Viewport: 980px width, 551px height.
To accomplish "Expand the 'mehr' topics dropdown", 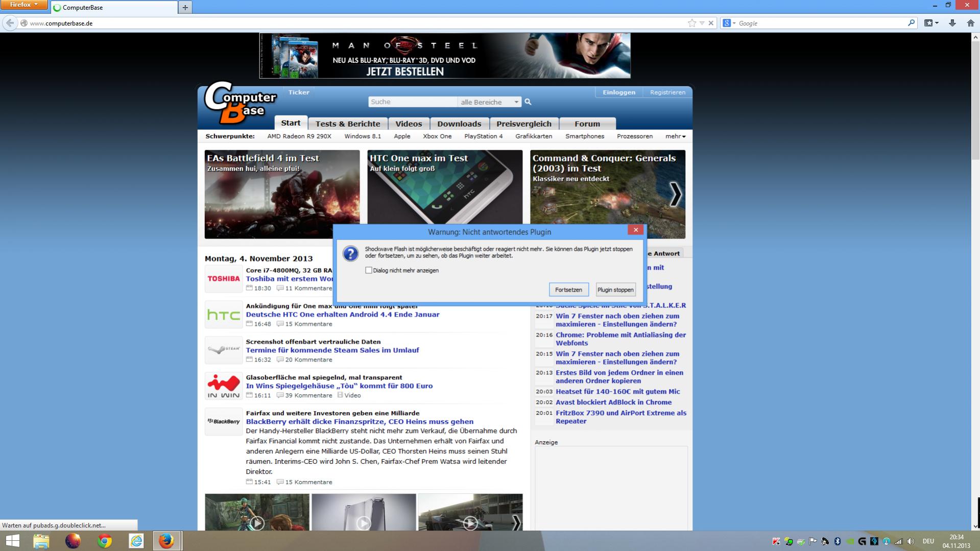I will tap(675, 136).
